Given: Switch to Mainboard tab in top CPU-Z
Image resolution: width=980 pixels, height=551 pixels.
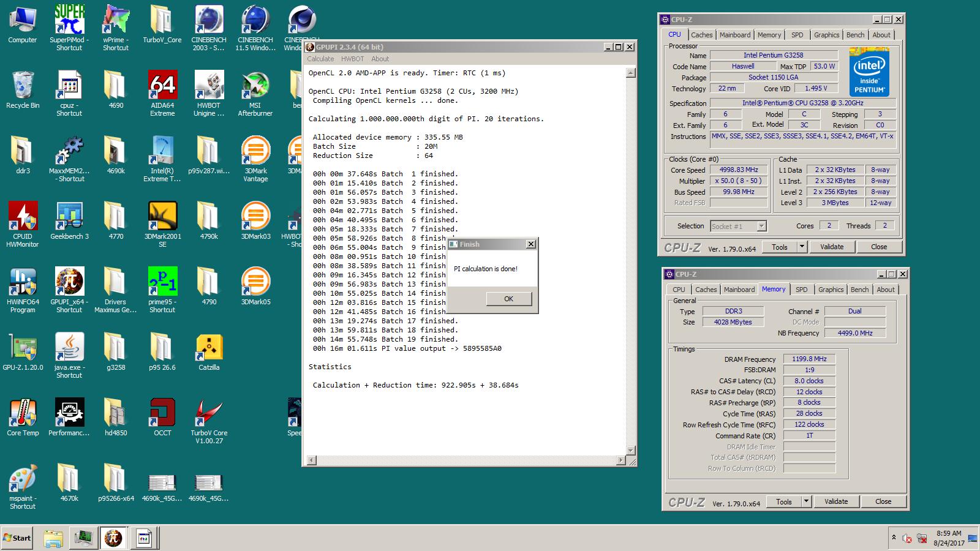Looking at the screenshot, I should point(734,35).
